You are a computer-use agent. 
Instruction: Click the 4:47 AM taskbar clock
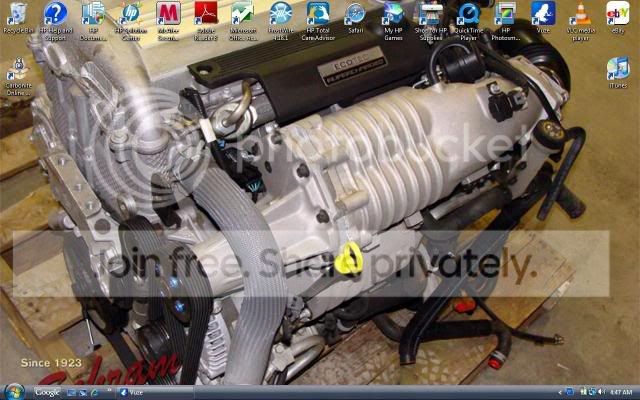click(x=621, y=393)
